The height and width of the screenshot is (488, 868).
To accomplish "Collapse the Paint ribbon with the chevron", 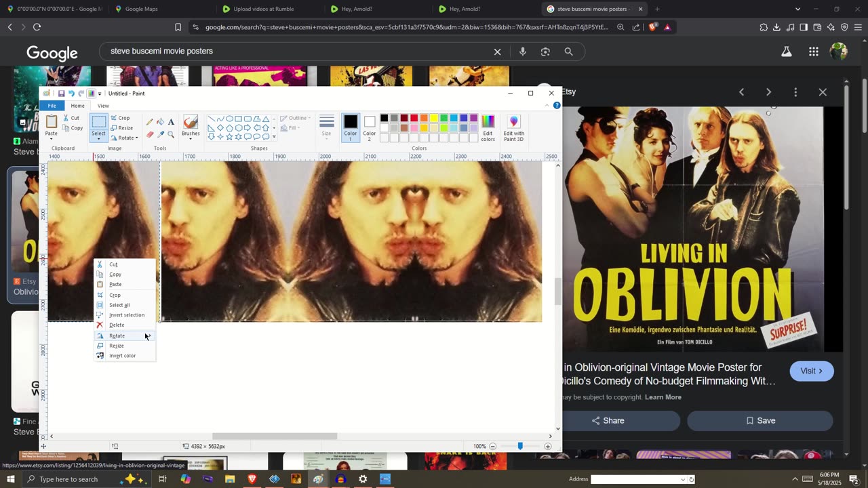I will [x=547, y=106].
